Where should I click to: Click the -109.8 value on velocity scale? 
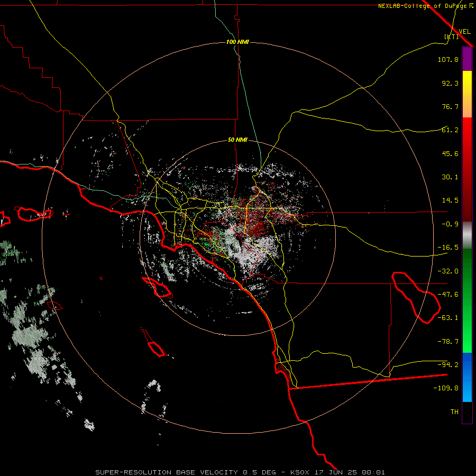pos(446,388)
